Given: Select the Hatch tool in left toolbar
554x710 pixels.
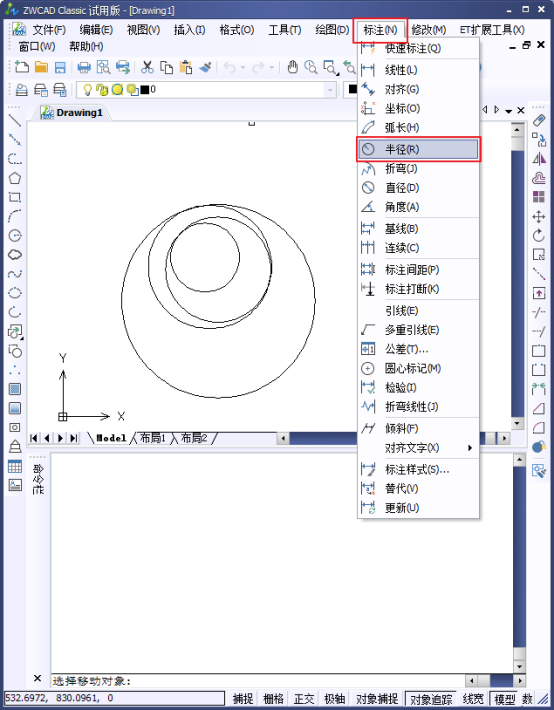Looking at the screenshot, I should (x=15, y=389).
